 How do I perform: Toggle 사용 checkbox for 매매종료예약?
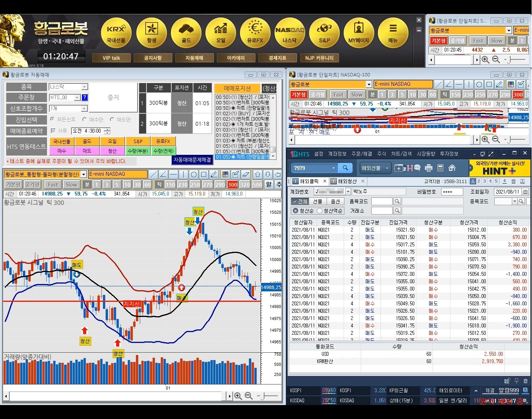click(53, 131)
